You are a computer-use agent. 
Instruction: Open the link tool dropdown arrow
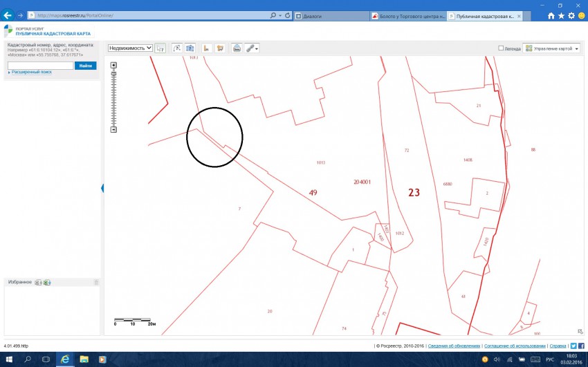tap(257, 49)
